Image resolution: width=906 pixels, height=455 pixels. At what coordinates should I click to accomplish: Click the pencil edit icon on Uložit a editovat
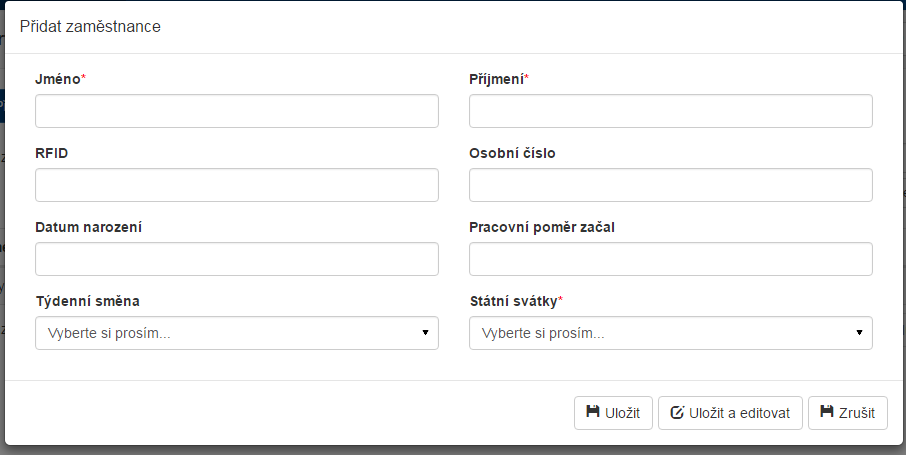677,412
